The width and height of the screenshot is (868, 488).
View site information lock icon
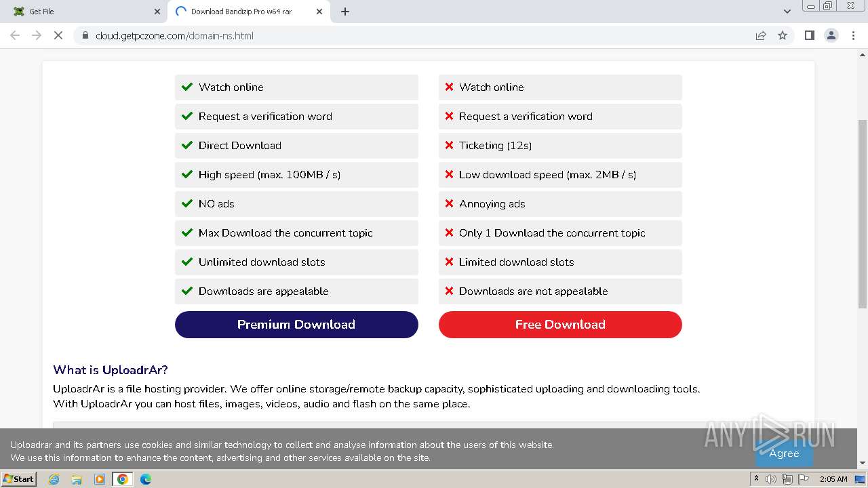(85, 35)
